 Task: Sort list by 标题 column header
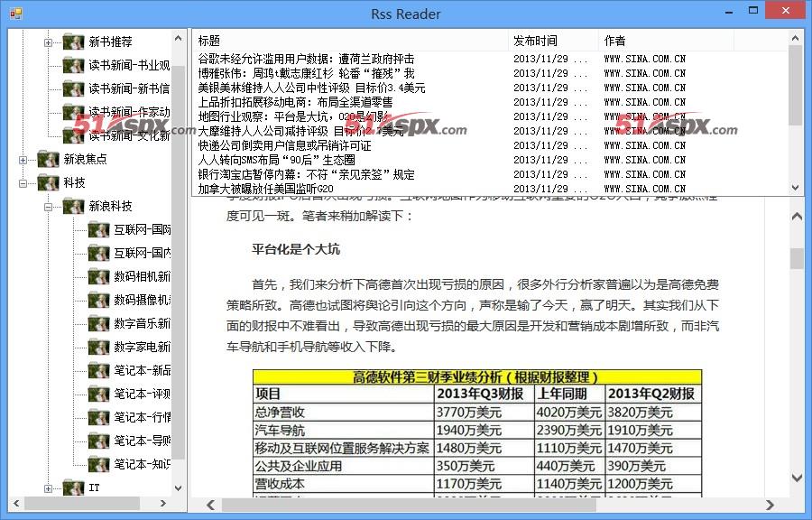(x=351, y=41)
